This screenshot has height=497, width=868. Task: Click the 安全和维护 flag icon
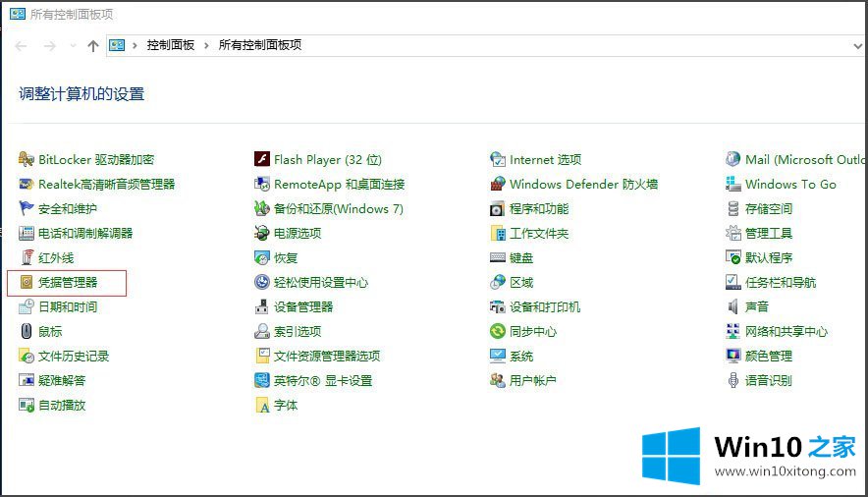(x=26, y=208)
